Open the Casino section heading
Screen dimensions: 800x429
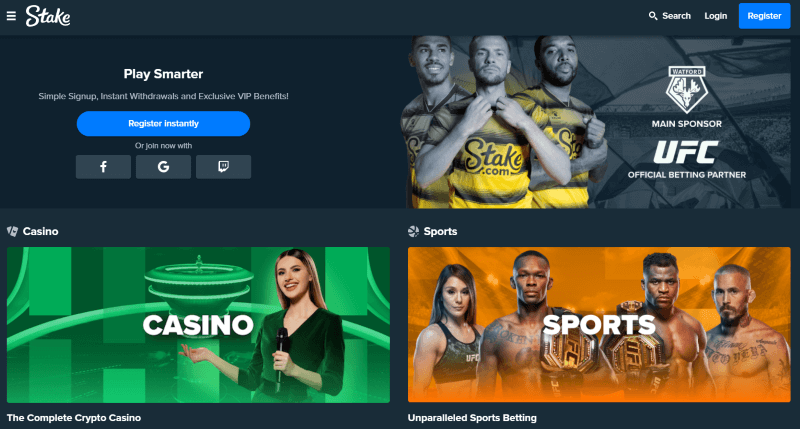[x=40, y=232]
